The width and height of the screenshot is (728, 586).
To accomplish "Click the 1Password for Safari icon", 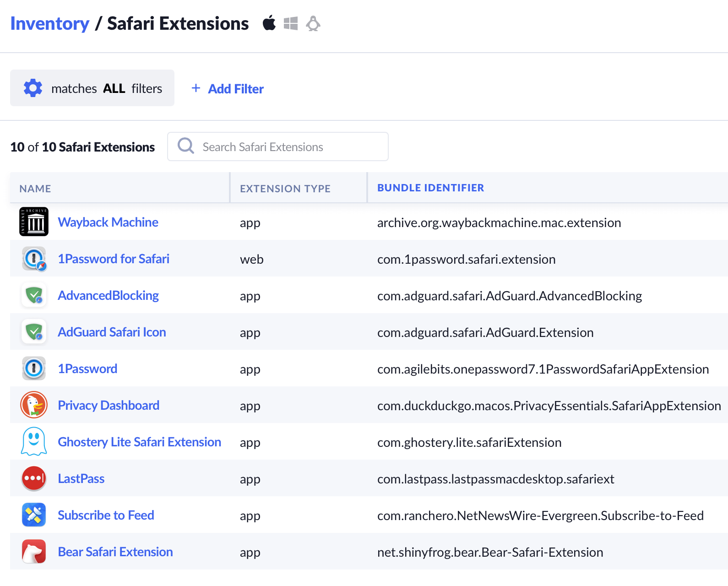I will pyautogui.click(x=34, y=259).
